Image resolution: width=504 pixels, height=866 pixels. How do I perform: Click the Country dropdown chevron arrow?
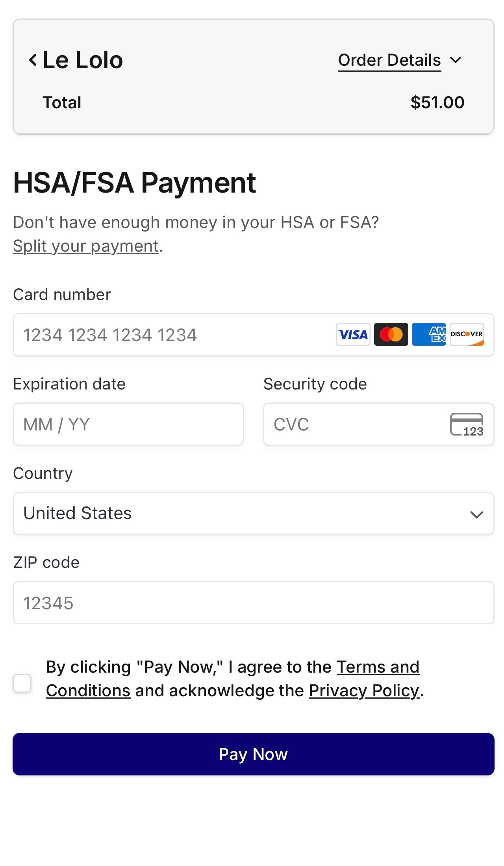point(476,514)
